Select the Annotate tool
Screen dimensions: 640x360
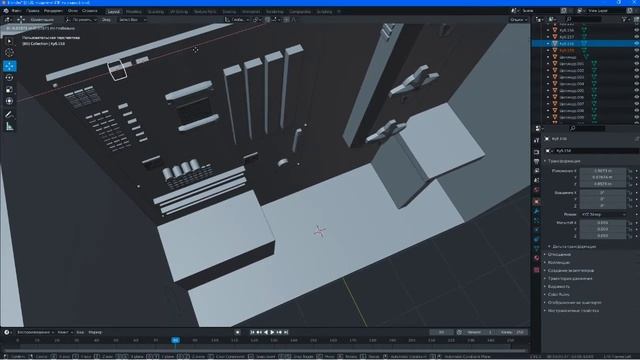(9, 114)
